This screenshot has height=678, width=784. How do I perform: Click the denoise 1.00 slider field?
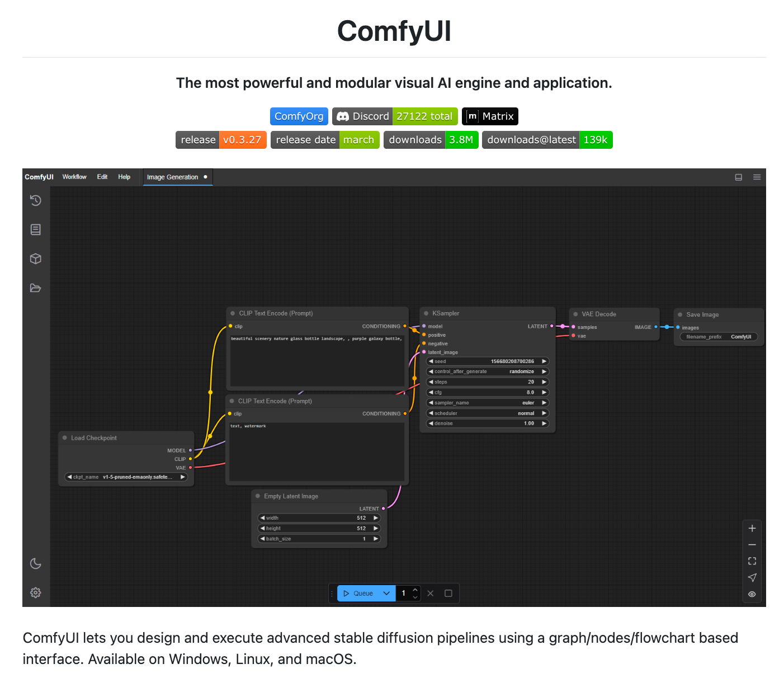click(x=488, y=423)
